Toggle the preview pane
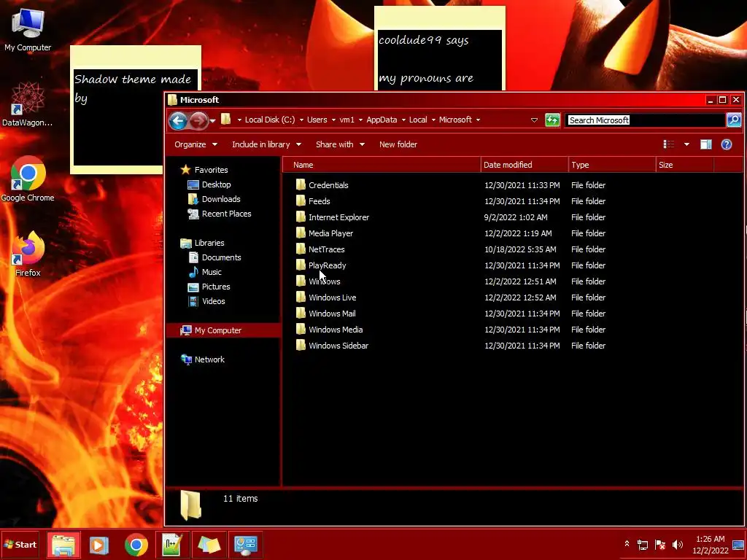 click(x=705, y=144)
